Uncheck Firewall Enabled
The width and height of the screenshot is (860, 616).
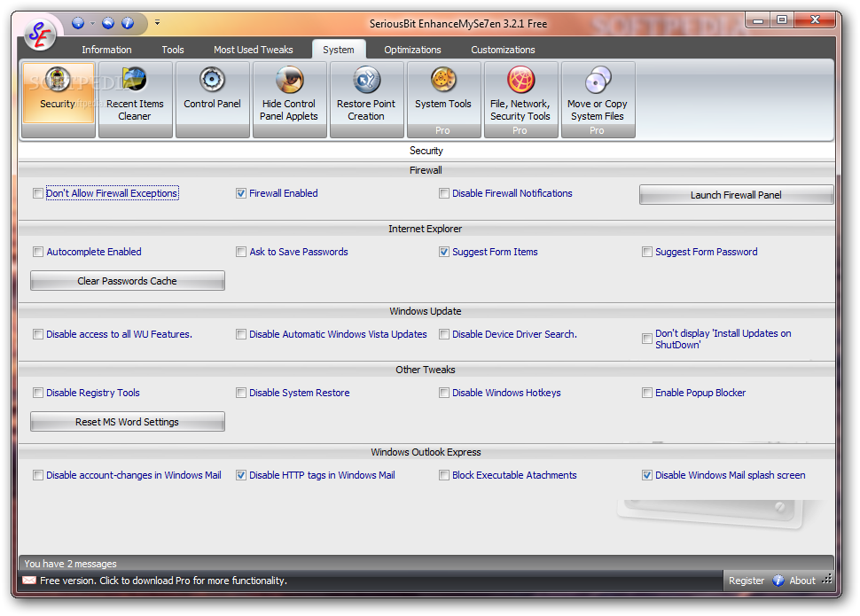tap(241, 193)
